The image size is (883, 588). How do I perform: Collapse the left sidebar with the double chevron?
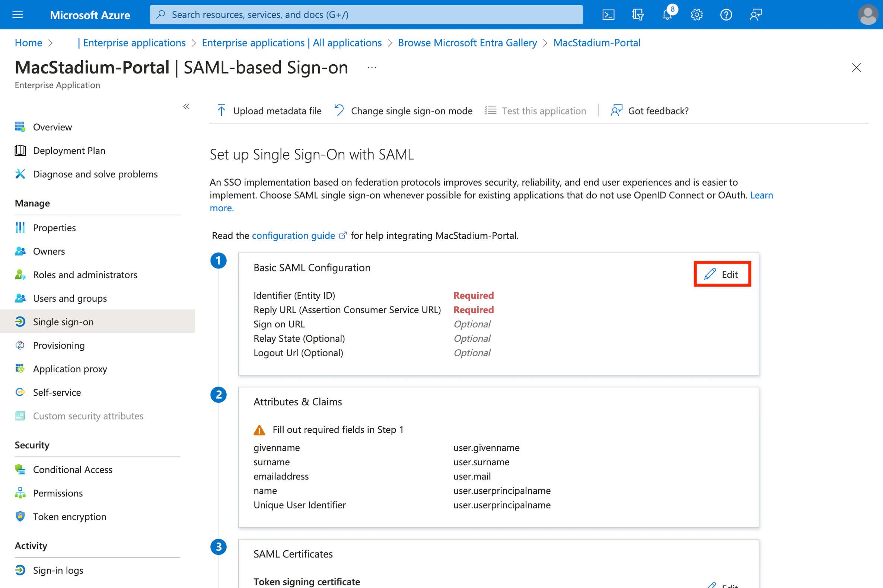coord(186,107)
